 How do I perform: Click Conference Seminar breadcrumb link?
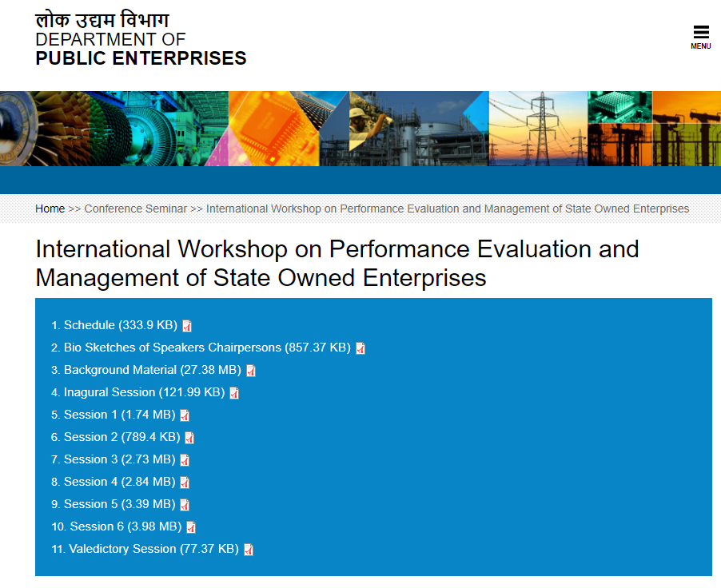(136, 209)
